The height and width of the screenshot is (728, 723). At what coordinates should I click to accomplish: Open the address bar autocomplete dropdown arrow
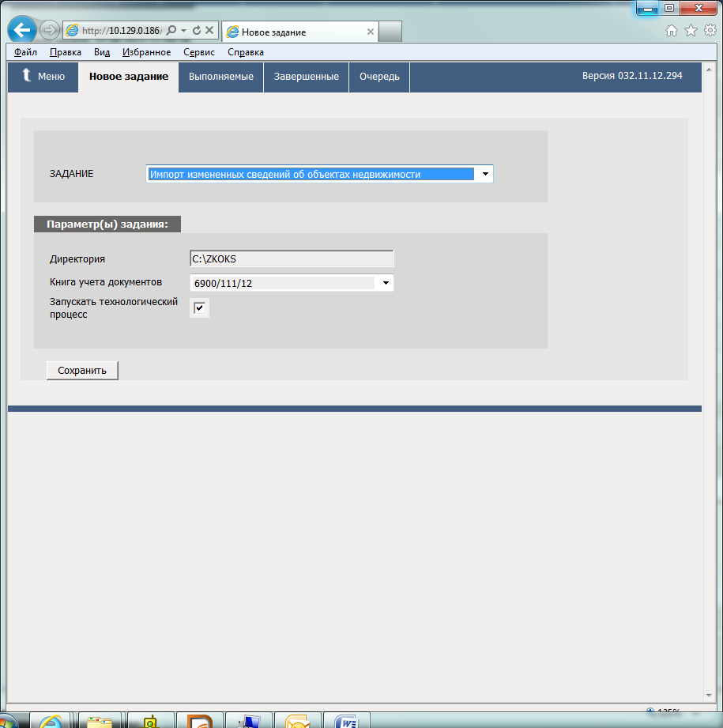[x=184, y=31]
